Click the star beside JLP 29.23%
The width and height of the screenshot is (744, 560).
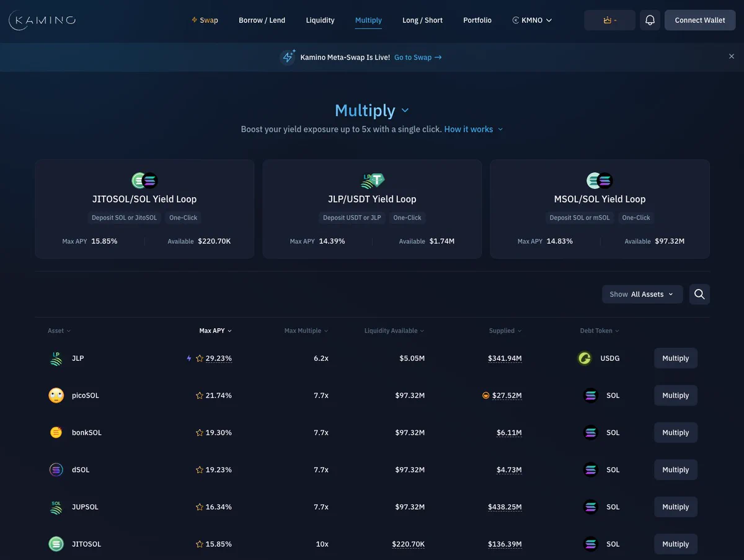200,358
